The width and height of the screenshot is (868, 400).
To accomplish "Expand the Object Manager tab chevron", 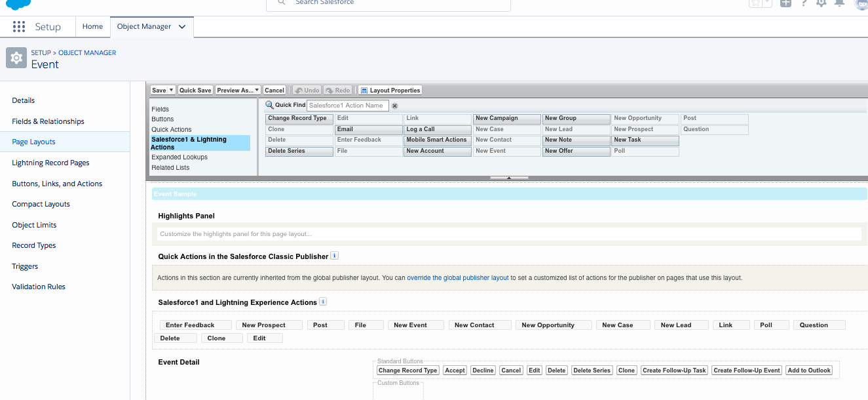I will (x=182, y=27).
